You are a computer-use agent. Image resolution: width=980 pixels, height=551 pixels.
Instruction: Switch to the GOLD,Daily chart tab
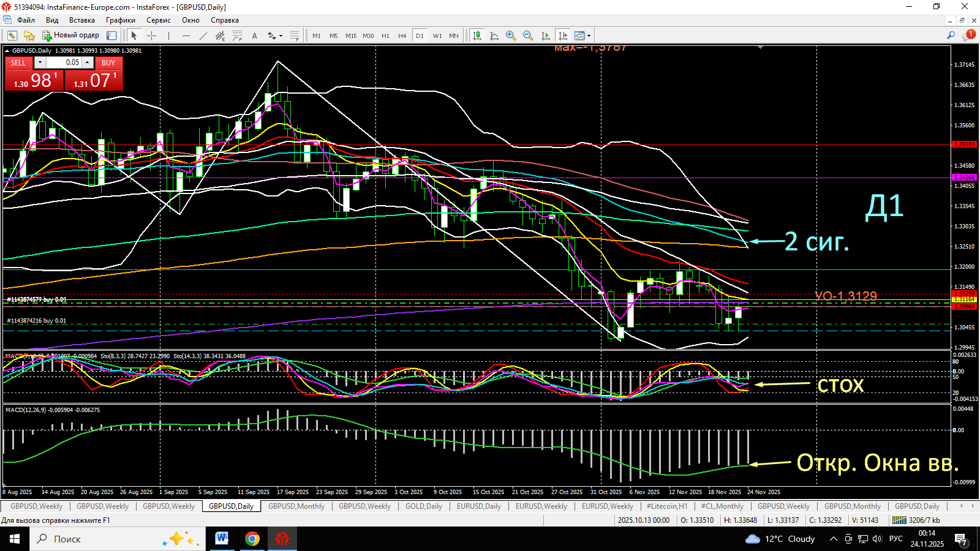[424, 506]
